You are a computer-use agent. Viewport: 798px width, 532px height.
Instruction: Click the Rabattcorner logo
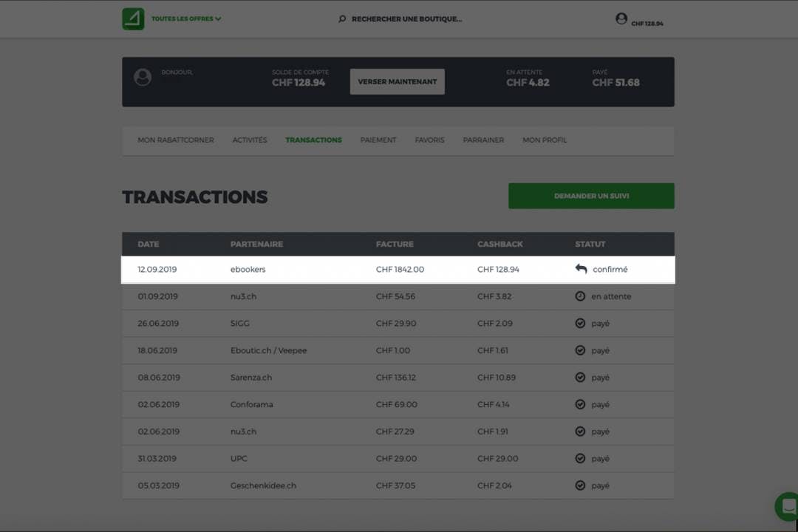point(133,18)
